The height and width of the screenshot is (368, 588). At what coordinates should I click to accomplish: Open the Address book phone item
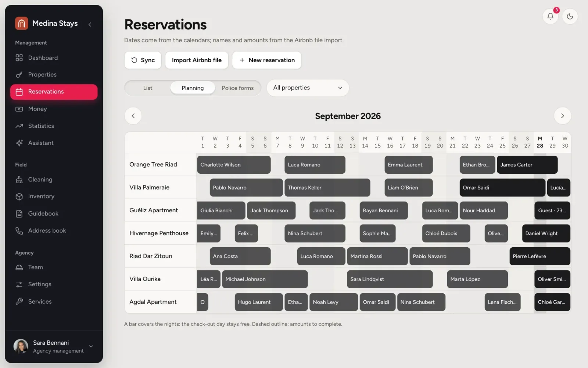pyautogui.click(x=54, y=231)
